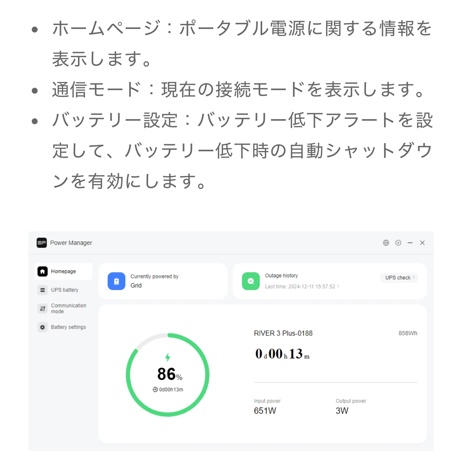Open settings hexagon icon in title bar
Screen dimensions: 462x476
pos(398,243)
